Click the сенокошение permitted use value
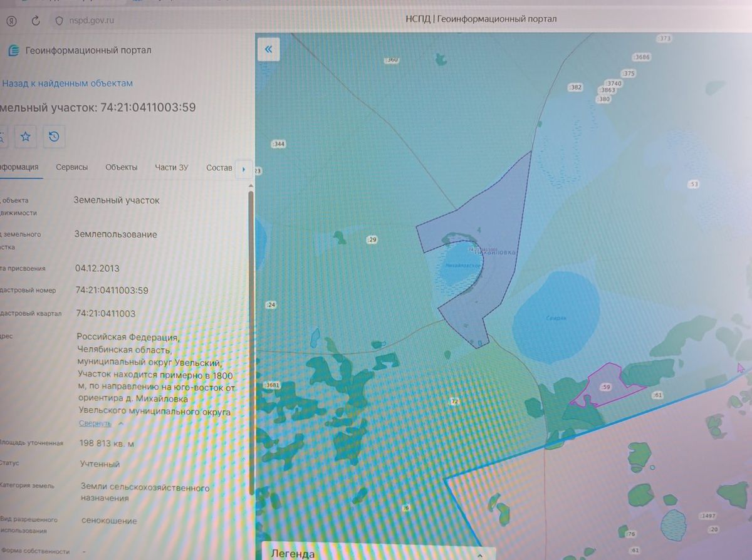The height and width of the screenshot is (560, 752). click(109, 521)
